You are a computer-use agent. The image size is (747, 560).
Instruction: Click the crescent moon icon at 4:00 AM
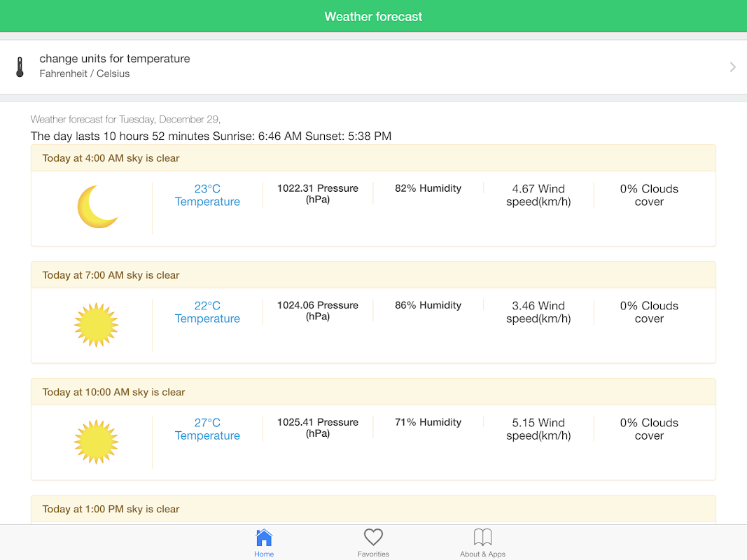(97, 206)
